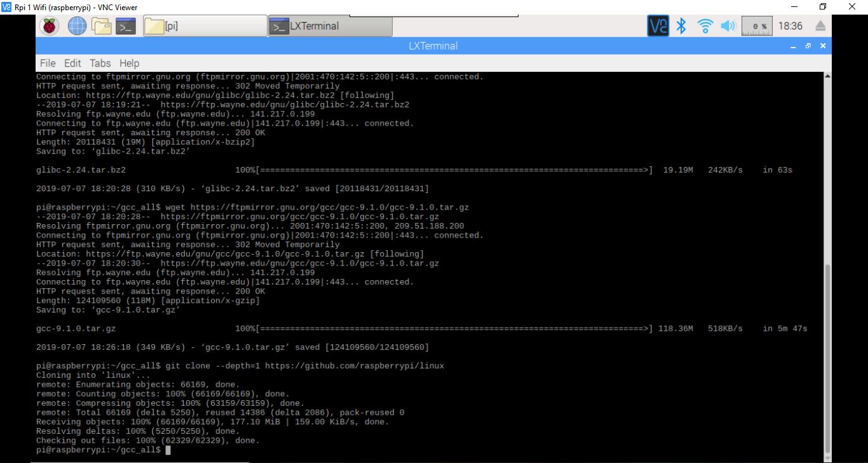The height and width of the screenshot is (463, 868).
Task: Click the terminal's vertical scrollbar thumb
Action: coord(827,356)
